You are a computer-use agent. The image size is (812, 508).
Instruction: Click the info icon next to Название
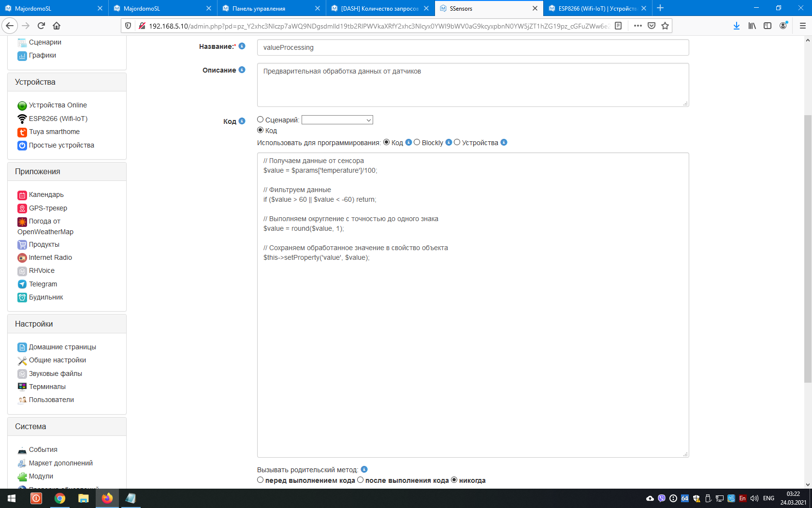[x=242, y=46]
